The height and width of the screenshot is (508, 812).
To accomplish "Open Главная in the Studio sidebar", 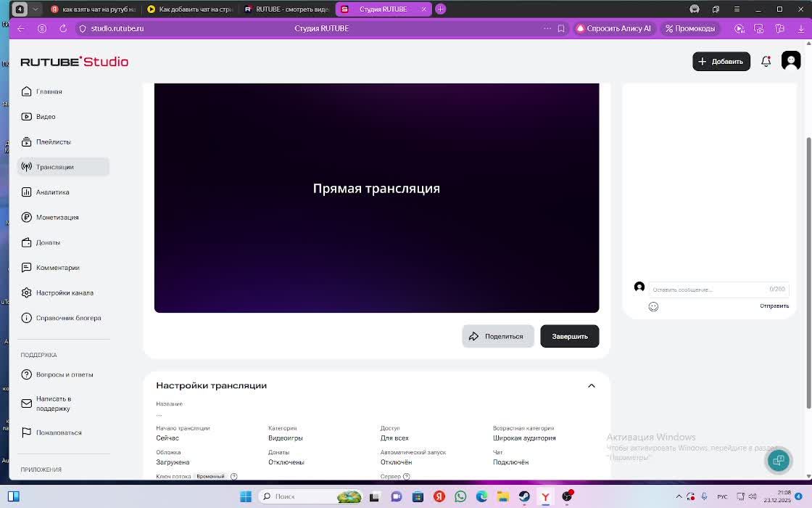I will coord(49,91).
